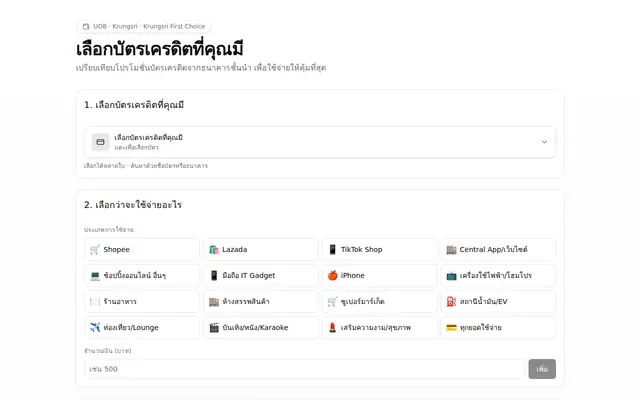The image size is (640, 400).
Task: Pick the ร้านอาหาร category
Action: 142,302
